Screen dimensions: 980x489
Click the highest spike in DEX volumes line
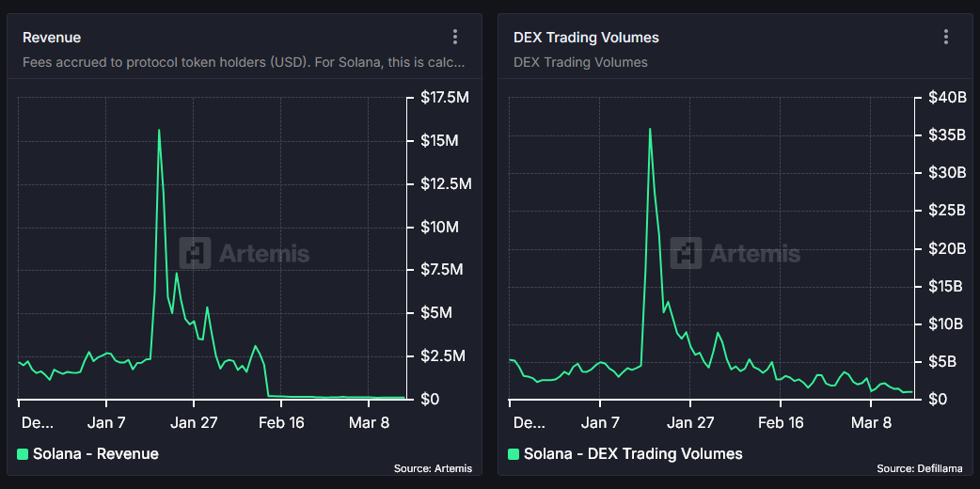(x=650, y=129)
